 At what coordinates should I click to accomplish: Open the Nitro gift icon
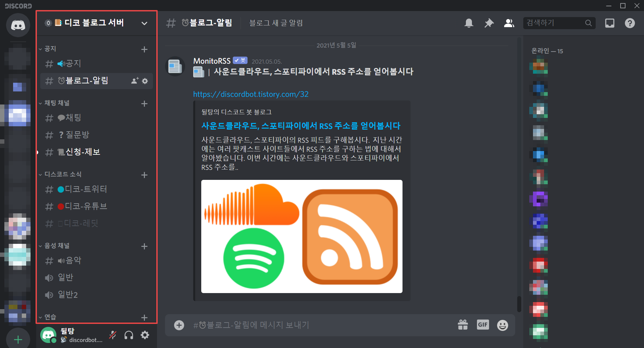tap(463, 325)
